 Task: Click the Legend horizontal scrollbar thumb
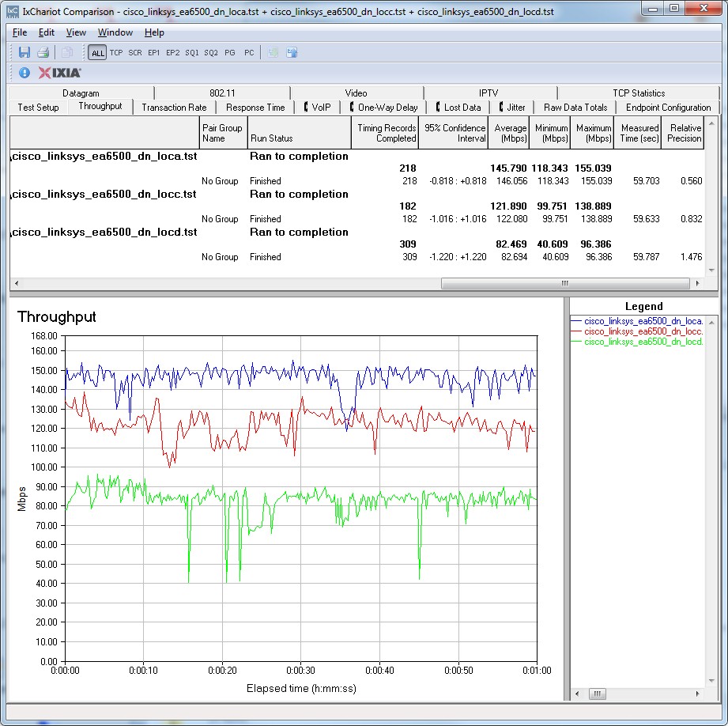597,694
